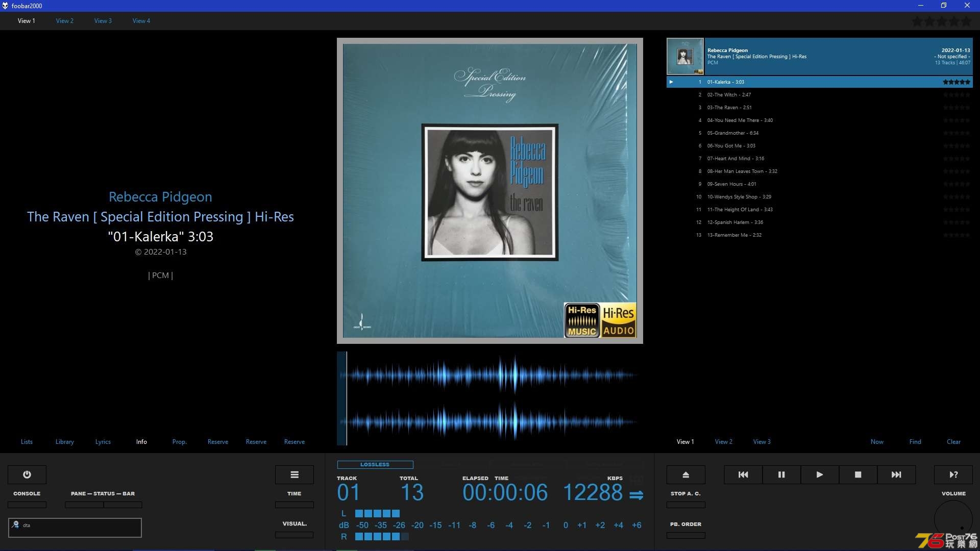Click the Find button
The image size is (980, 551).
[x=915, y=442]
